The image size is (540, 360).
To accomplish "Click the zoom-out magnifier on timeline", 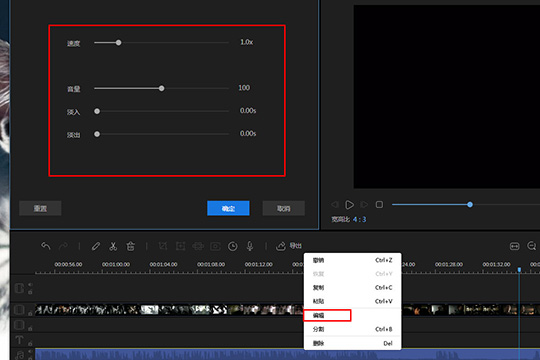I will tap(532, 246).
